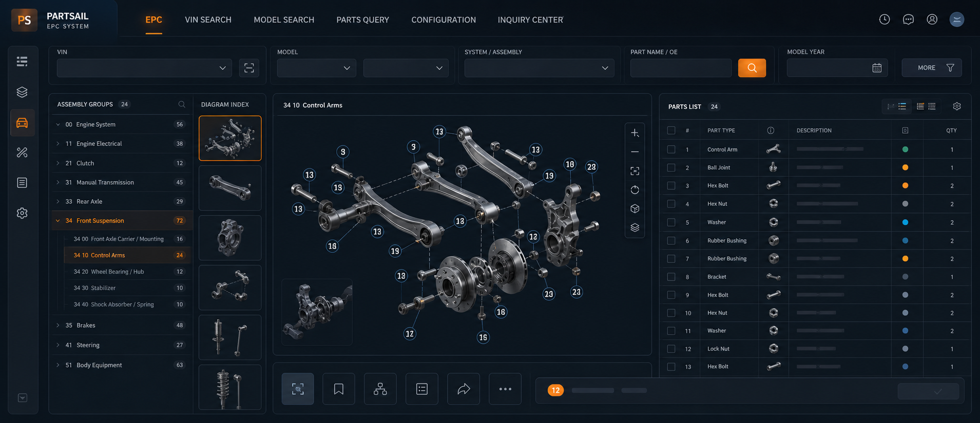The height and width of the screenshot is (423, 980).
Task: Expand the 21 Clutch group
Action: (x=58, y=163)
